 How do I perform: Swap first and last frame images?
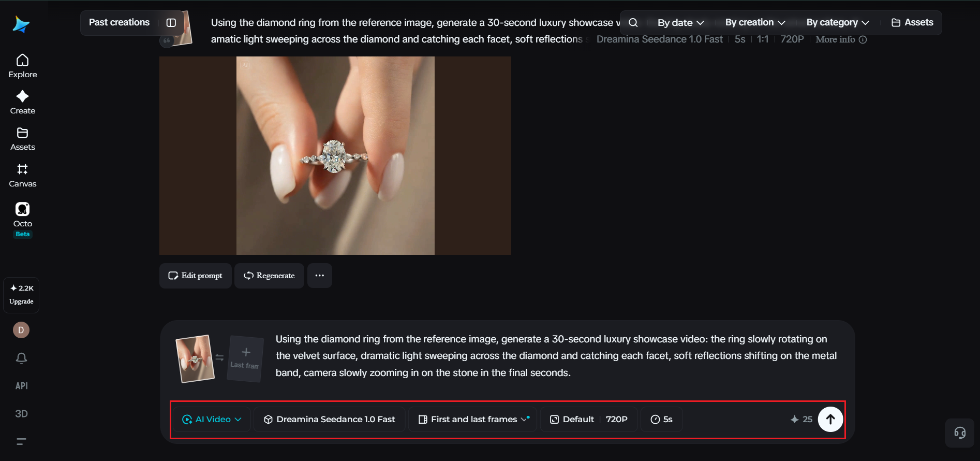tap(220, 357)
